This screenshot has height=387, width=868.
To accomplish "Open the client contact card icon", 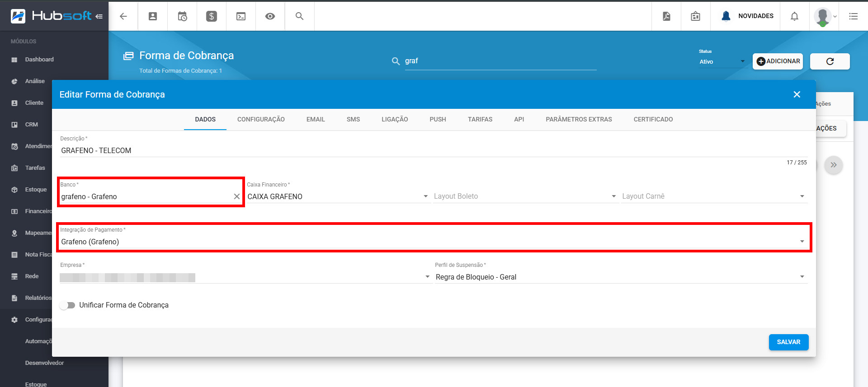I will [x=153, y=16].
